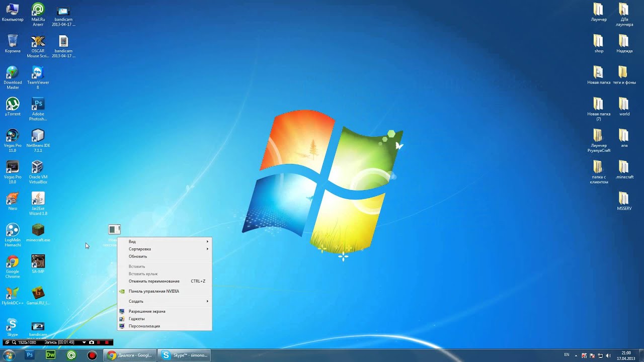644x362 pixels.
Task: Click the Windows Start button
Action: [9, 355]
